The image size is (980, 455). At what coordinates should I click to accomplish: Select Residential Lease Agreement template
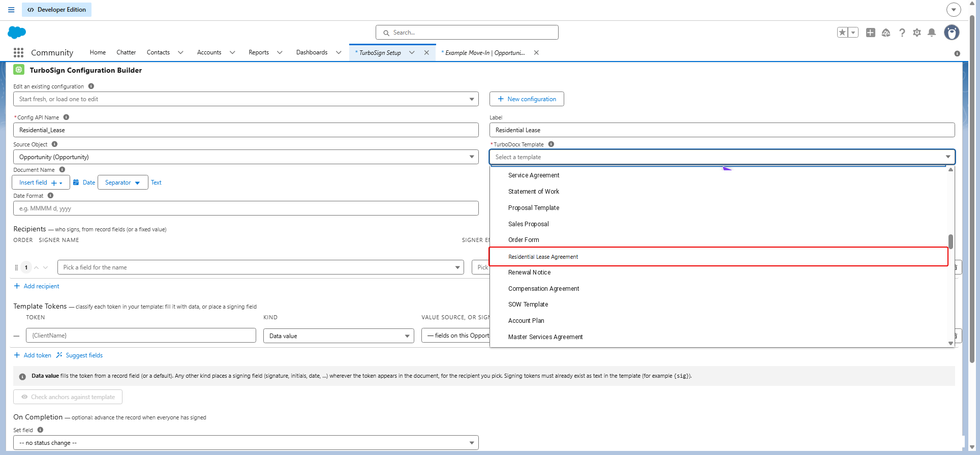click(x=719, y=257)
